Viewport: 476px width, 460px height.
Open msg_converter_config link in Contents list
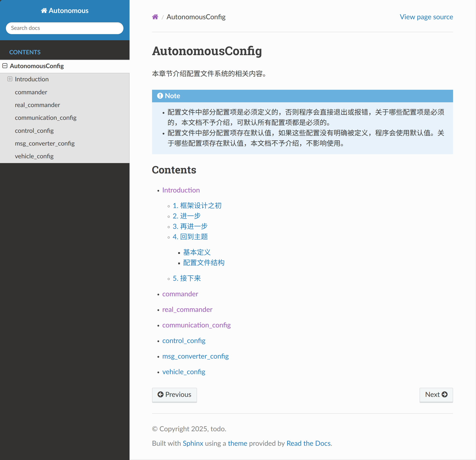tap(195, 356)
